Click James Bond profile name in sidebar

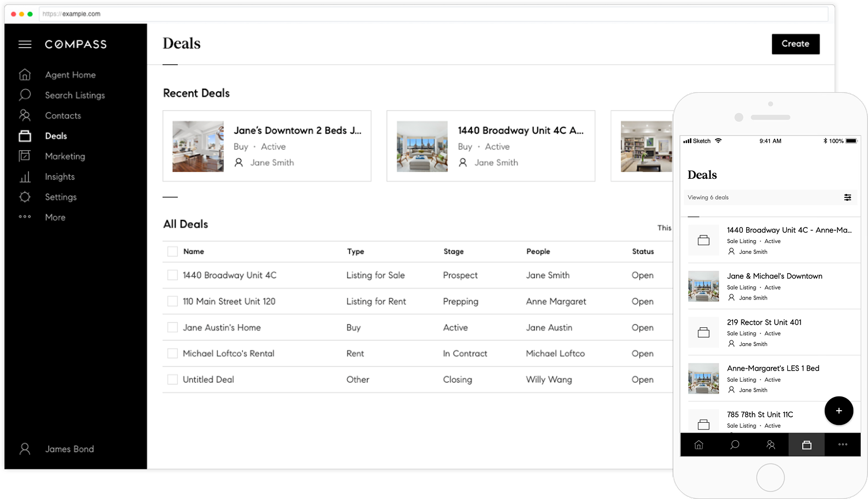pyautogui.click(x=69, y=449)
